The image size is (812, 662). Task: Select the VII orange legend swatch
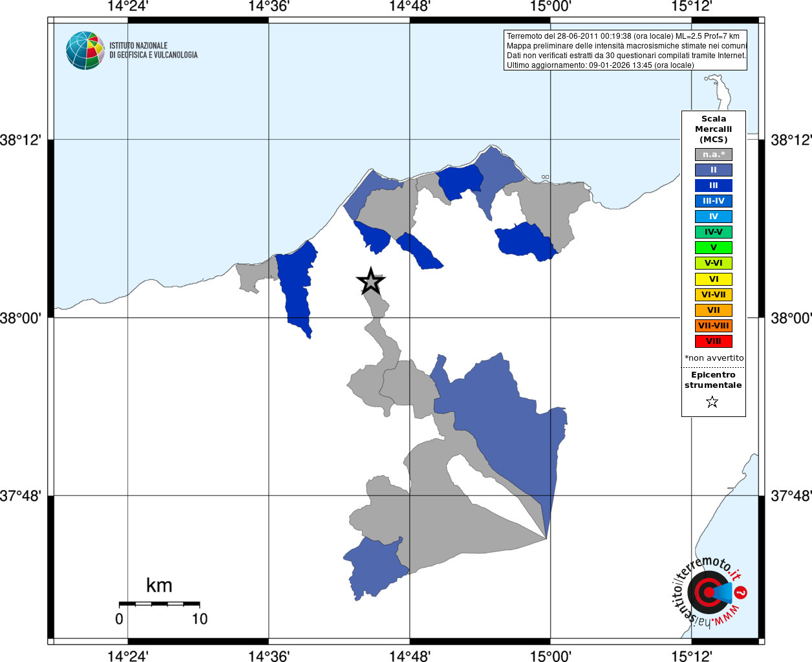click(x=713, y=310)
